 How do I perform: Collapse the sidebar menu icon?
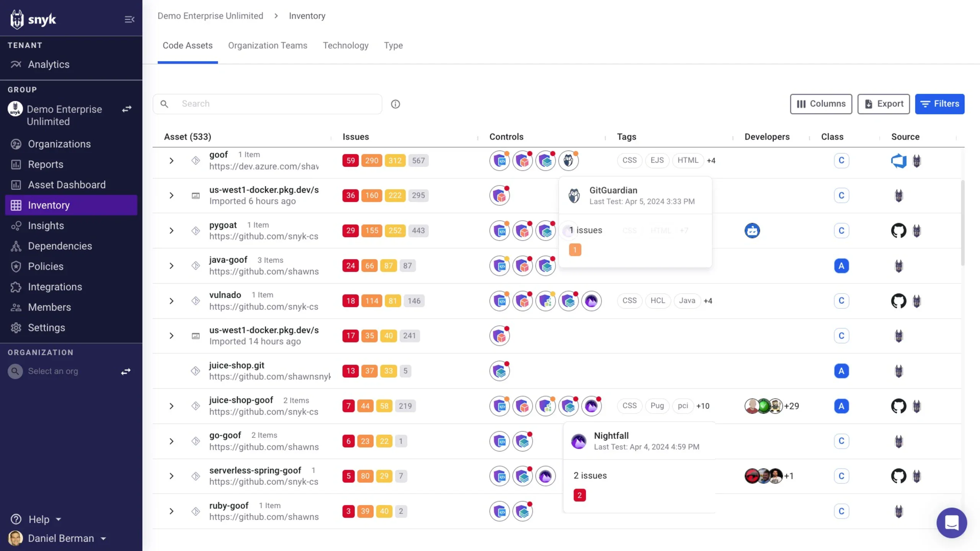pos(129,19)
